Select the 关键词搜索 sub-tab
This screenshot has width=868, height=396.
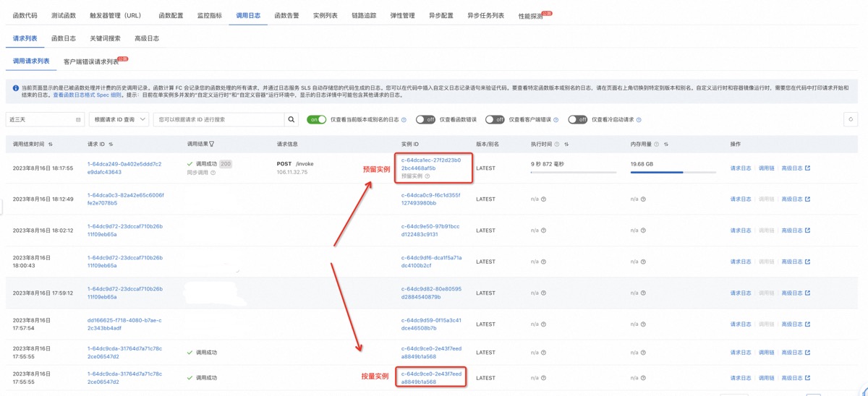[x=106, y=38]
